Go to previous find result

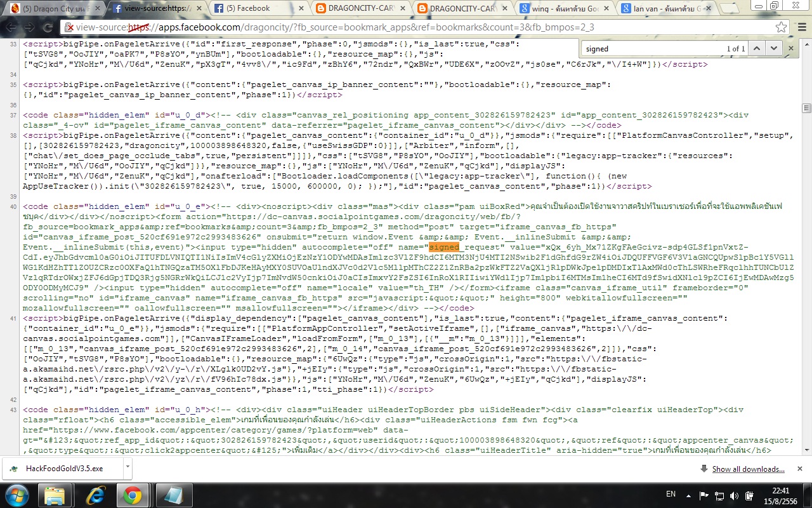(x=756, y=48)
